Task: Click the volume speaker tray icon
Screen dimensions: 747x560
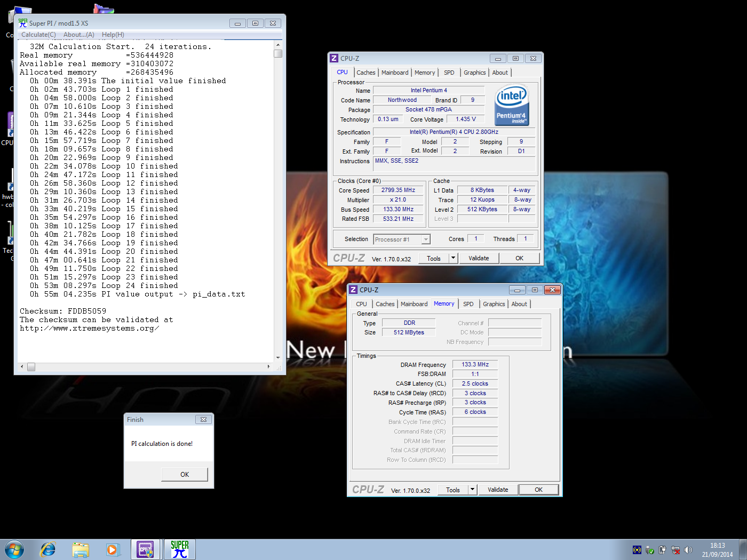Action: [x=688, y=550]
